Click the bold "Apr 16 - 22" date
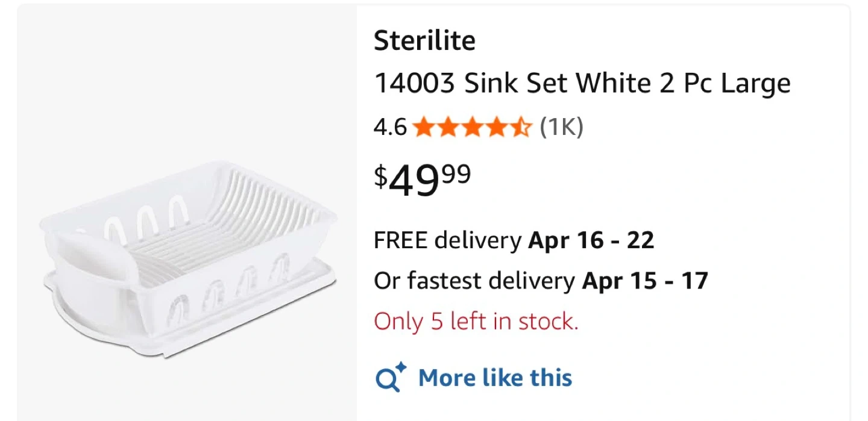The width and height of the screenshot is (868, 421). pyautogui.click(x=591, y=240)
